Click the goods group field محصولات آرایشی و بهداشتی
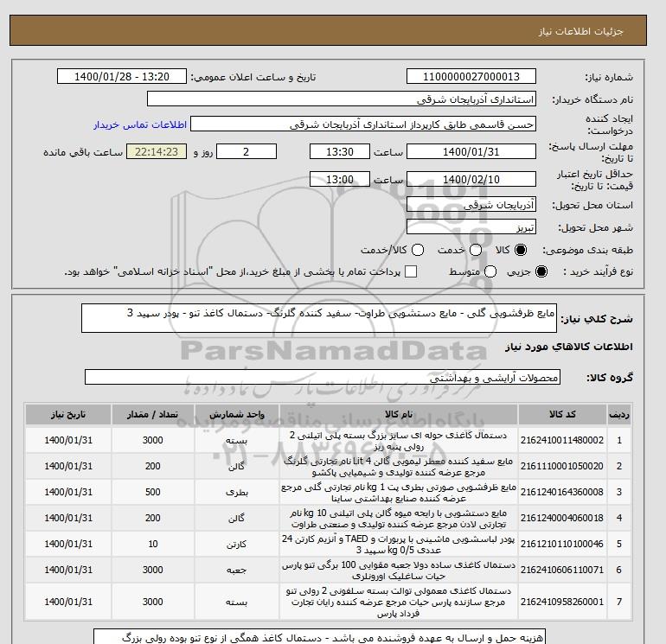 [323, 378]
